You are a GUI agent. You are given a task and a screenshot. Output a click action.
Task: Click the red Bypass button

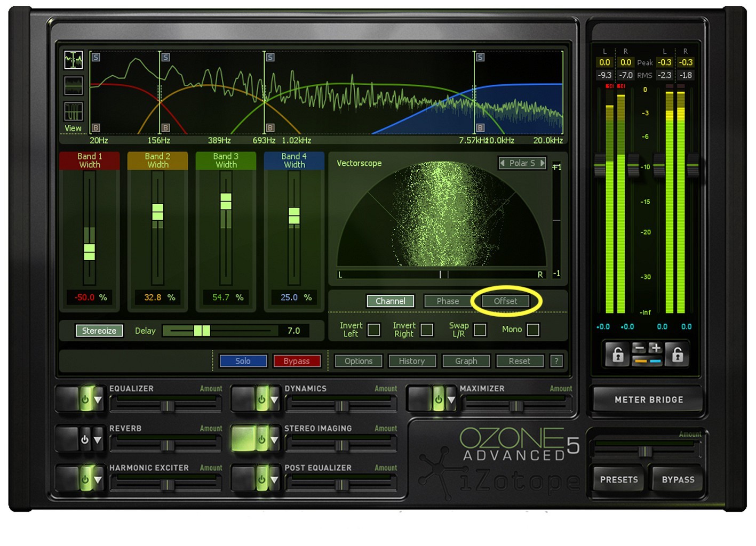297,361
